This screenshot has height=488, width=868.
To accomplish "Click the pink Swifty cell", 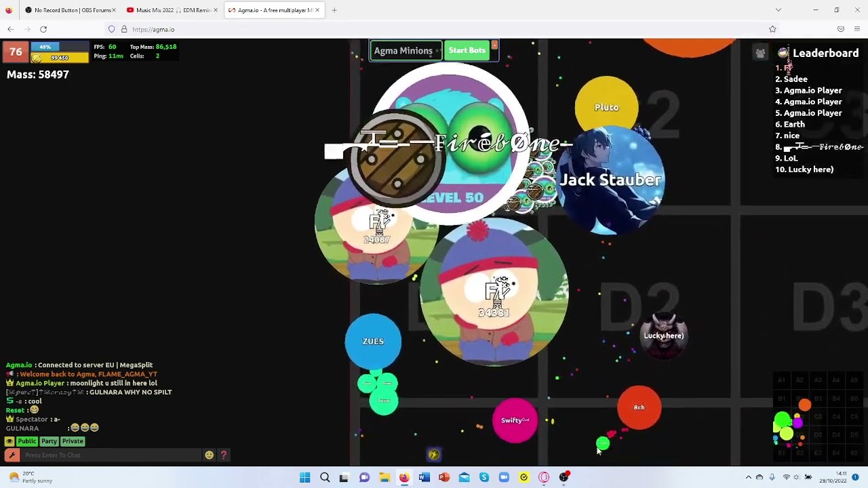I will pos(515,420).
